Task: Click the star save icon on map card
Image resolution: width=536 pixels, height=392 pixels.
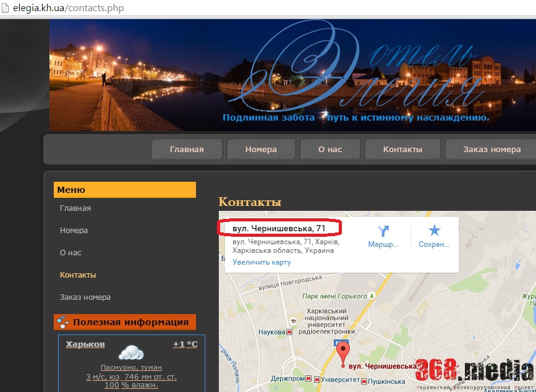Action: [x=434, y=231]
